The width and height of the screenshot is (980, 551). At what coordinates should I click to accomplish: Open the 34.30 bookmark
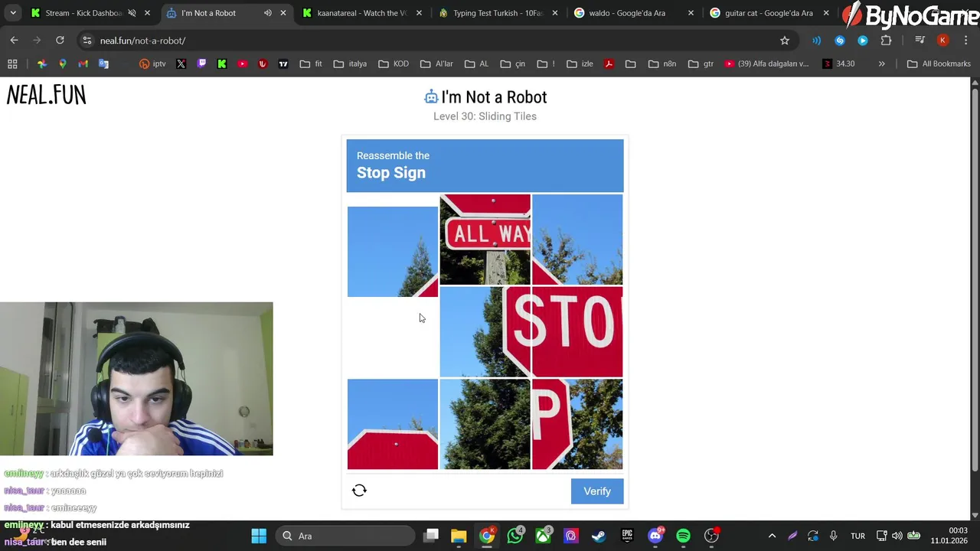point(838,64)
